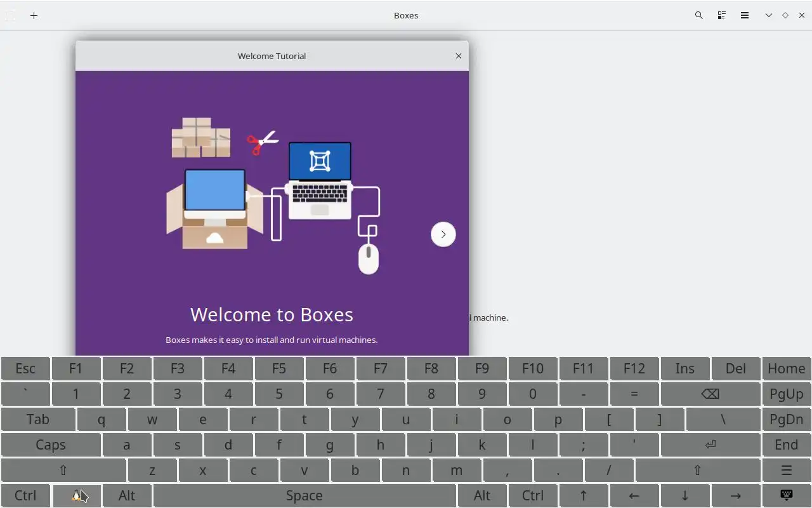This screenshot has height=508, width=812.
Task: Tap the minus key
Action: coord(584,394)
